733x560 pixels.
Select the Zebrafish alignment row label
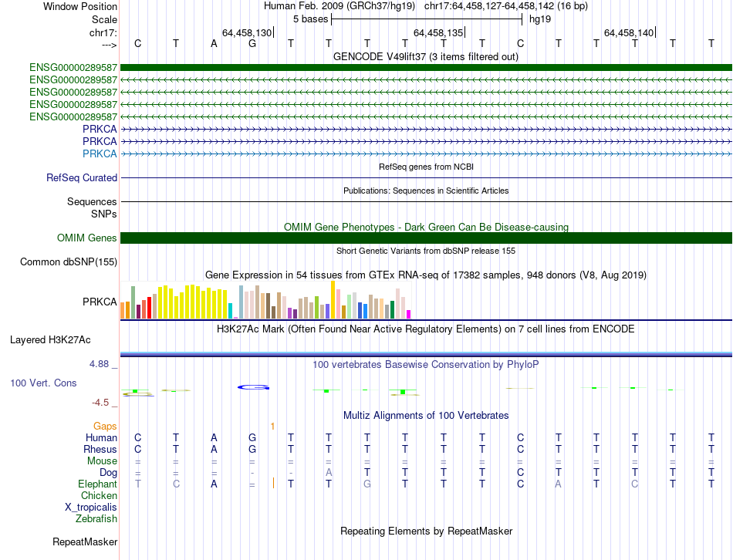96,519
